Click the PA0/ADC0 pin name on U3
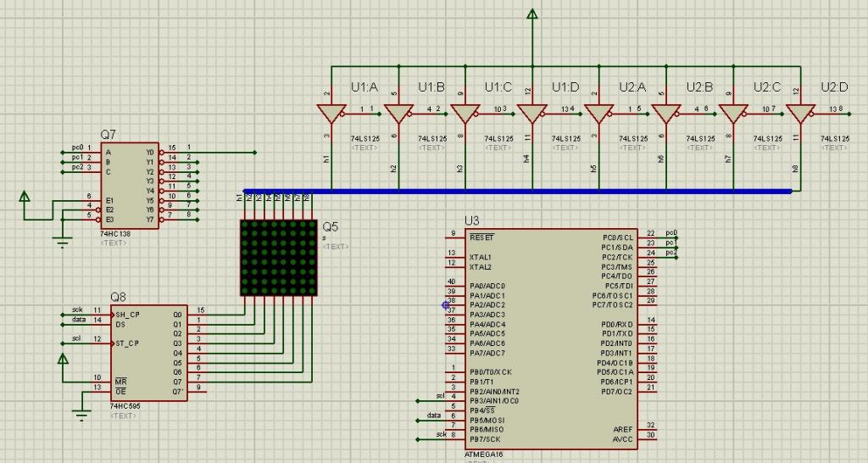Image resolution: width=868 pixels, height=463 pixels. (487, 286)
